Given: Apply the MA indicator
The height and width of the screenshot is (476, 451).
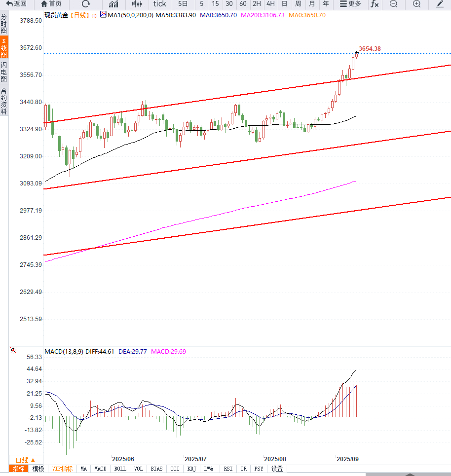Looking at the screenshot, I should point(83,469).
